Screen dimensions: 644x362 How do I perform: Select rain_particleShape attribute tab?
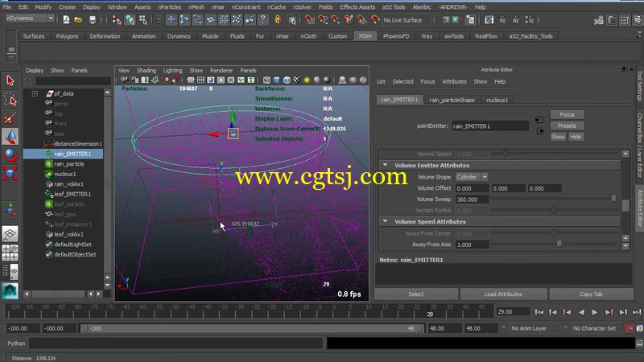[452, 100]
